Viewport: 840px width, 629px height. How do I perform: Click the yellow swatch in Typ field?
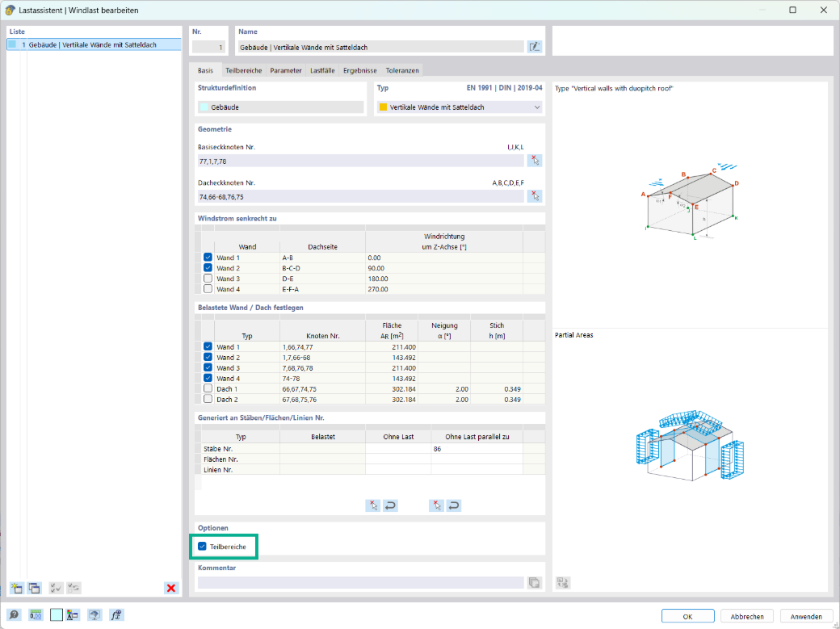click(383, 107)
